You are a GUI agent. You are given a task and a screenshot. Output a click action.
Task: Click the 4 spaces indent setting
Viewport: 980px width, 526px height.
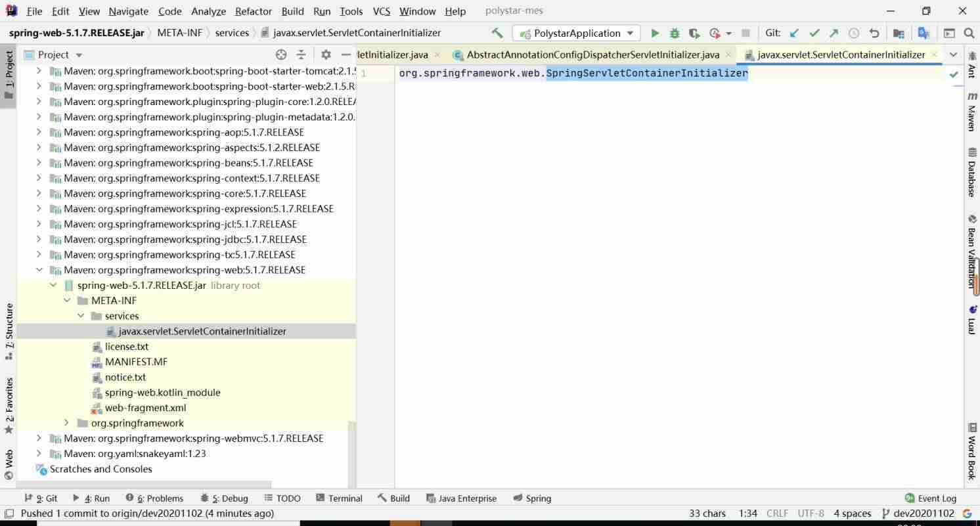tap(852, 514)
